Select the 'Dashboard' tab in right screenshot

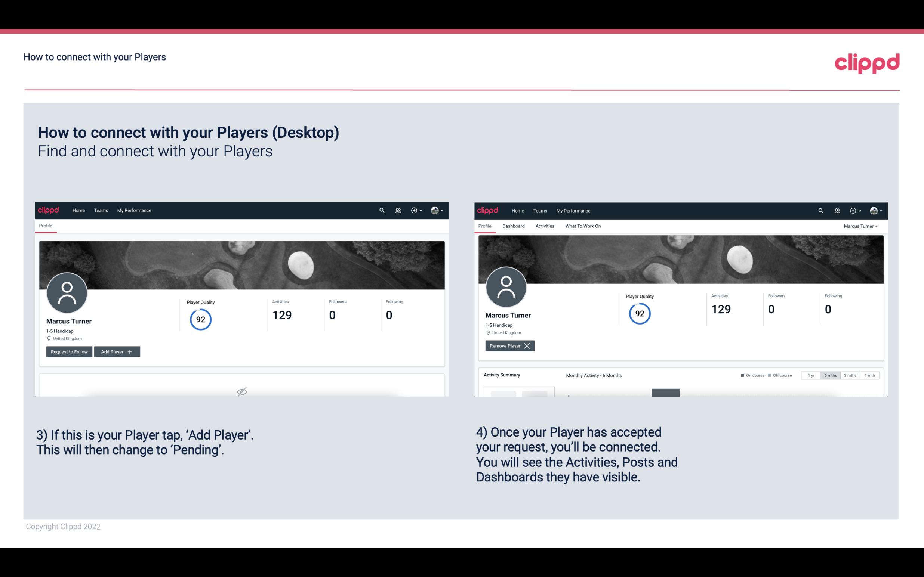pyautogui.click(x=513, y=226)
